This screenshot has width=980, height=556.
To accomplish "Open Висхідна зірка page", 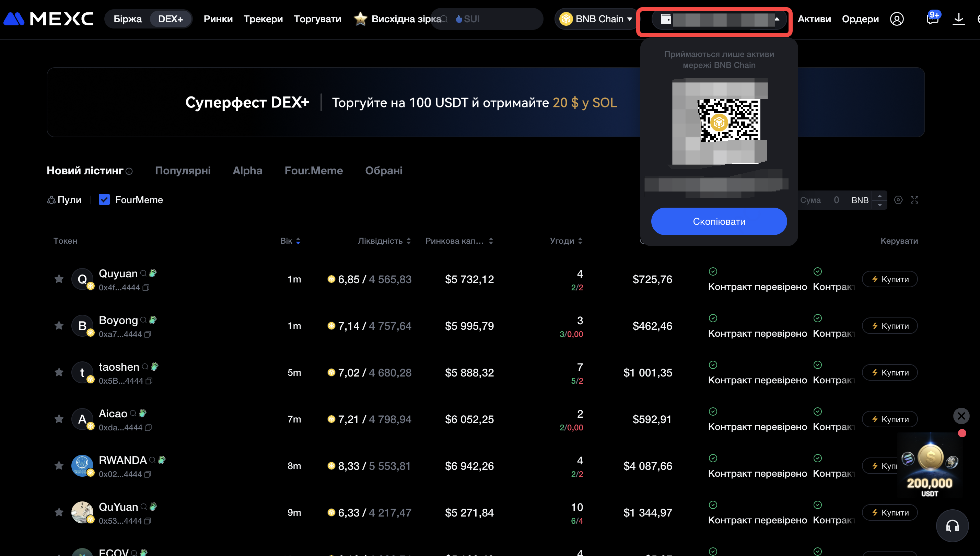I will (x=397, y=19).
